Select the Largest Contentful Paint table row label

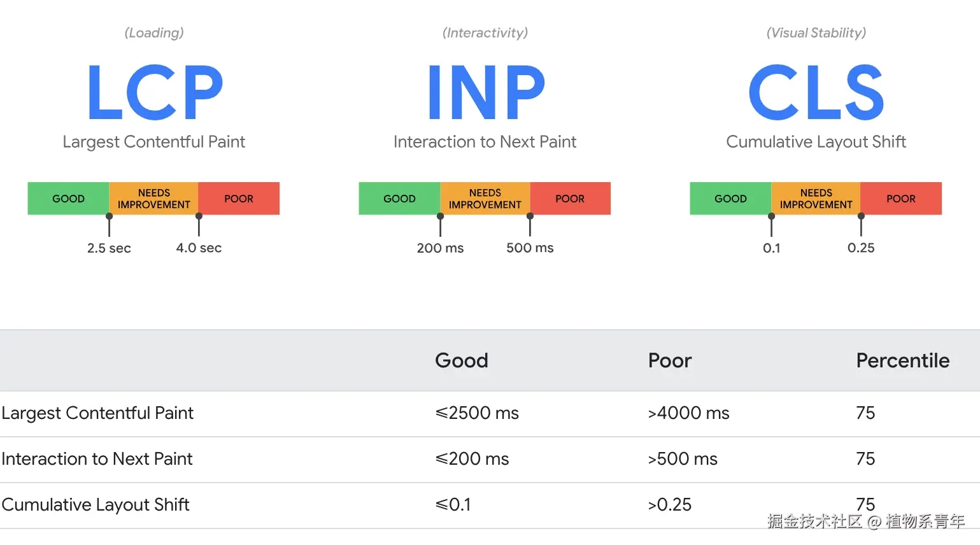coord(97,413)
